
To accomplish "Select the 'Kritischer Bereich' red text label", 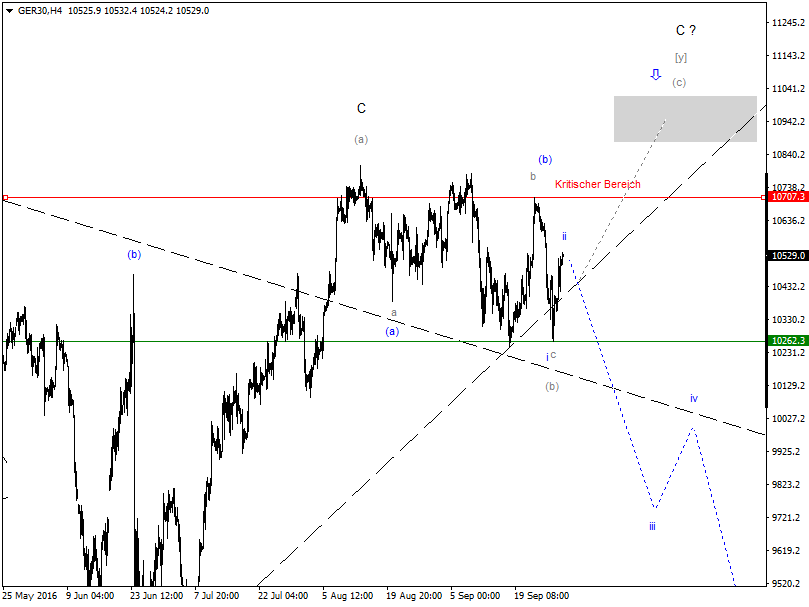I will pyautogui.click(x=598, y=184).
